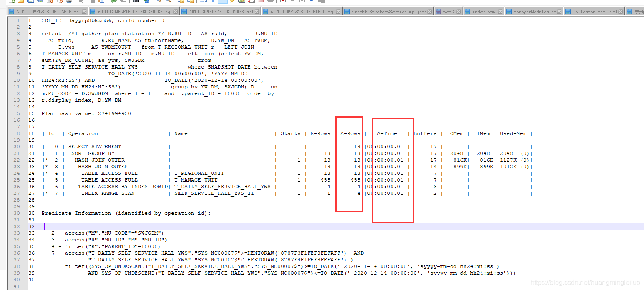Go to AUTO_COMPLETE_DB_FIELD.sql tab

coord(302,12)
